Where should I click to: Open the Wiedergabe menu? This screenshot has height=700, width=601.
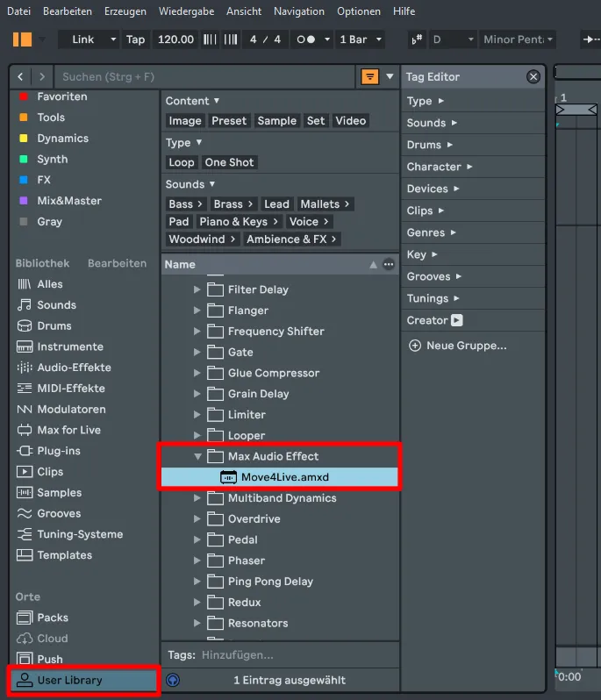point(186,11)
